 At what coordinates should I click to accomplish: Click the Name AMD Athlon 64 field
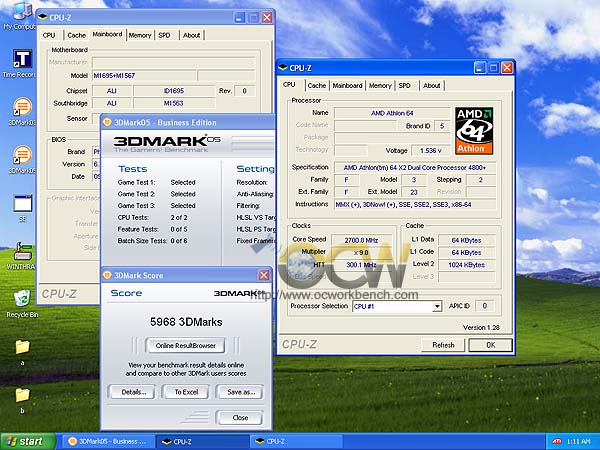[392, 113]
